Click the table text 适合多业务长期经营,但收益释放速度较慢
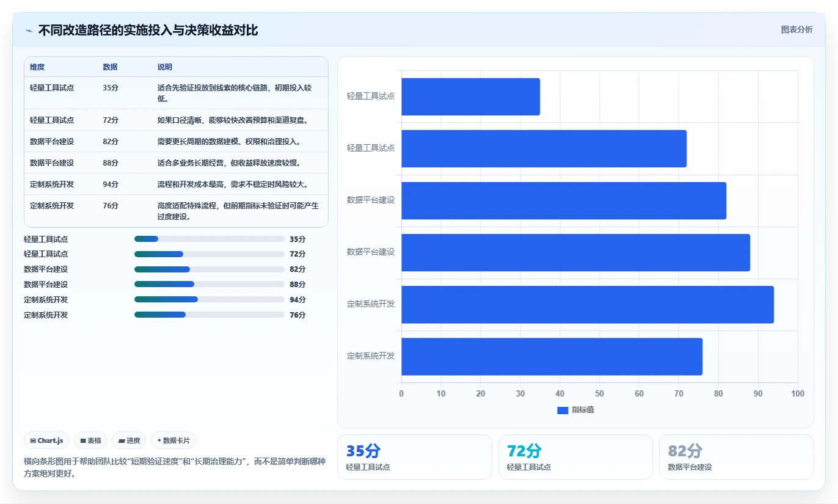Image resolution: width=838 pixels, height=504 pixels. click(x=228, y=163)
